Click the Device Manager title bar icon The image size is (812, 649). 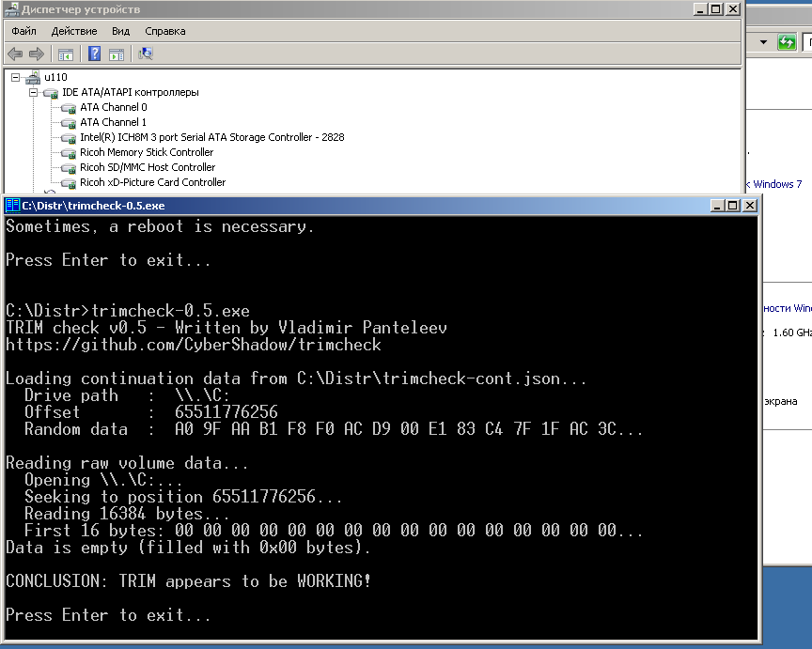click(11, 8)
